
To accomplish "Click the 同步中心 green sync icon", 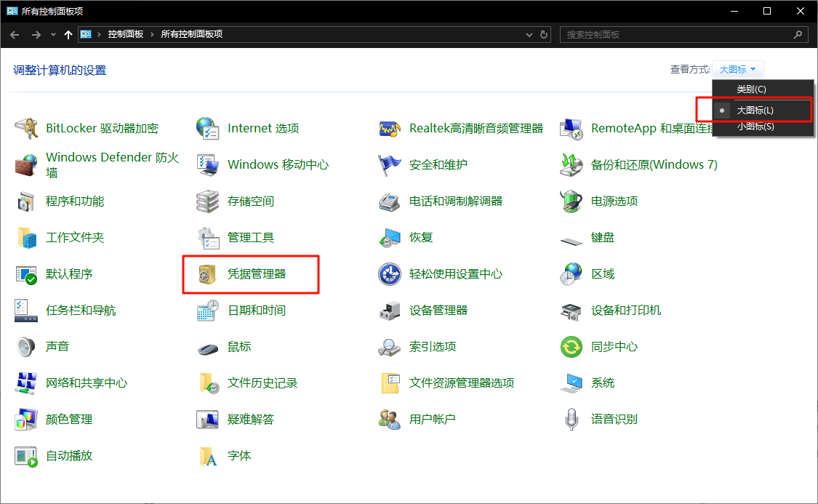I will [572, 346].
